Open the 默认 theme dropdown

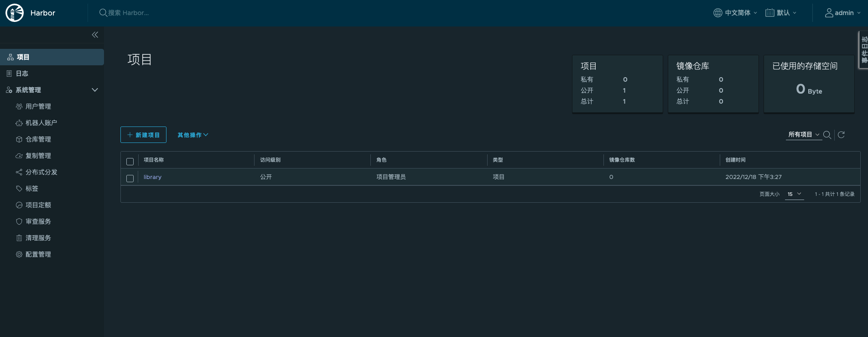(x=781, y=13)
